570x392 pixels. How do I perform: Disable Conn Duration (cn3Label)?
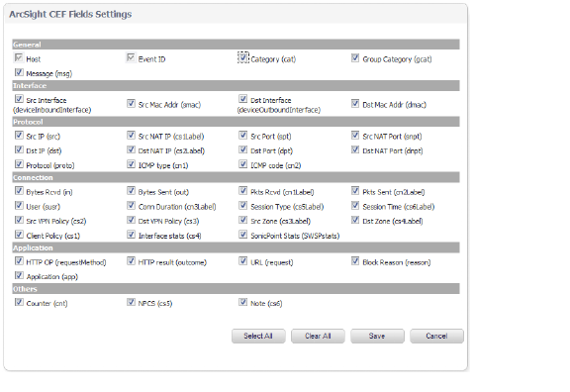pos(131,206)
